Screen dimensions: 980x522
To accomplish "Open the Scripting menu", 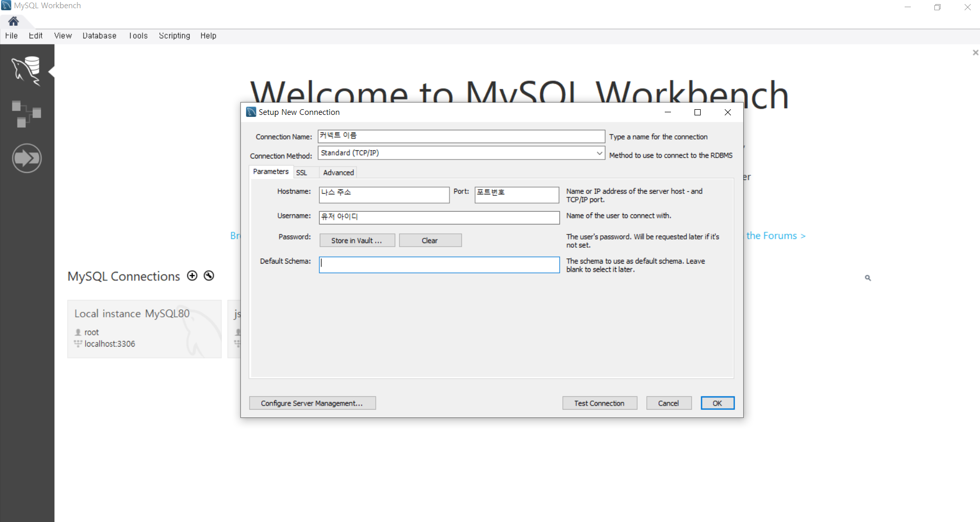I will (174, 35).
